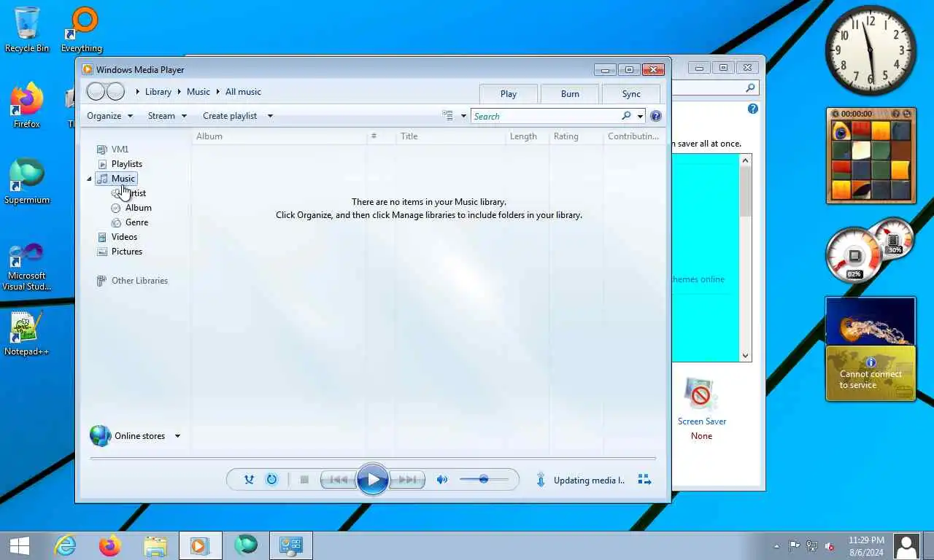
Task: Open the Notepad++ desktop shortcut
Action: (x=27, y=334)
